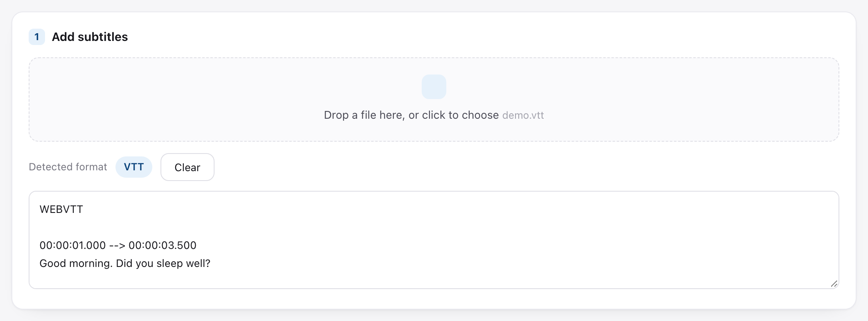Click the upload icon in the drop zone
The height and width of the screenshot is (321, 868).
[434, 87]
